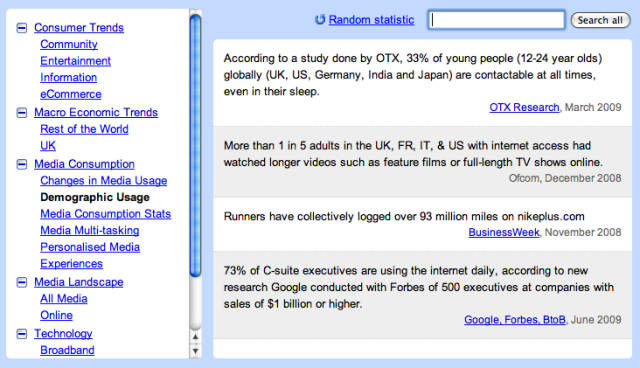640x368 pixels.
Task: Open the Entertainment subcategory
Action: 76,61
